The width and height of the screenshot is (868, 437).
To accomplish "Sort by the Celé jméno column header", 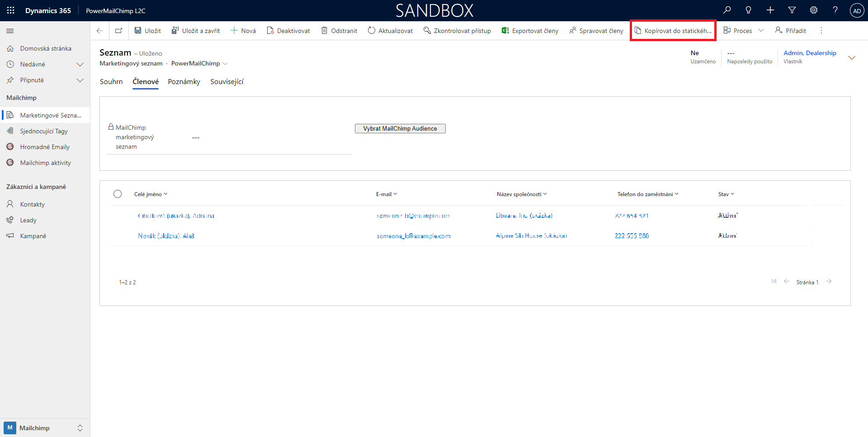I will click(x=148, y=194).
